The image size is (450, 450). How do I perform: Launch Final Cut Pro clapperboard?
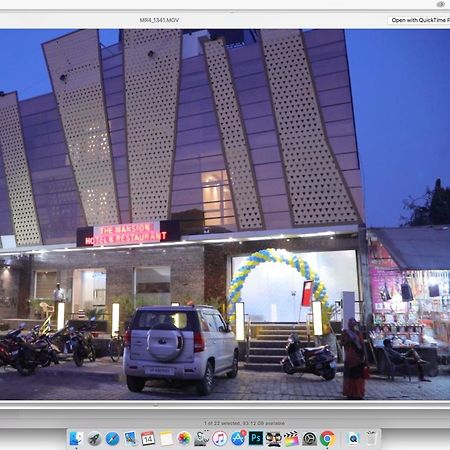tap(291, 439)
